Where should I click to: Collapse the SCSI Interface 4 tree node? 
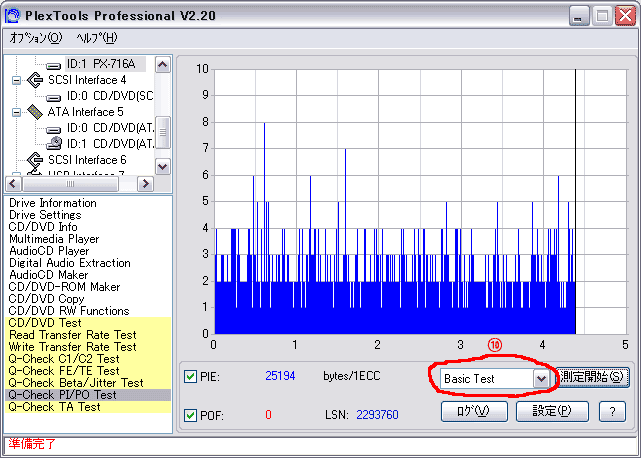coord(16,80)
